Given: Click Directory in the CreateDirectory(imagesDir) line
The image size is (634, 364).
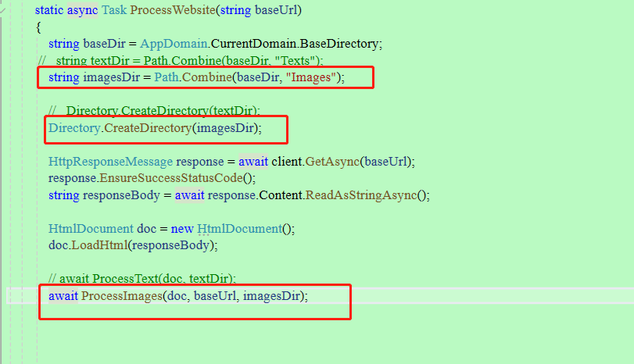Looking at the screenshot, I should coord(74,128).
